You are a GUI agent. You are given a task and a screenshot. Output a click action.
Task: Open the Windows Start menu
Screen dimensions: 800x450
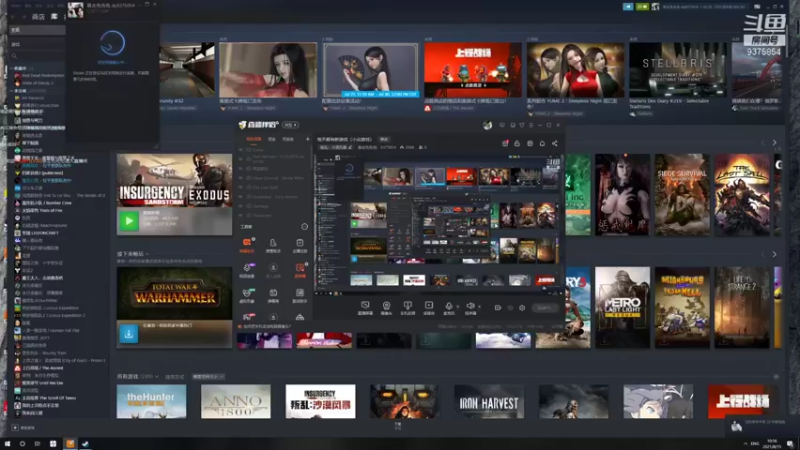click(x=7, y=443)
